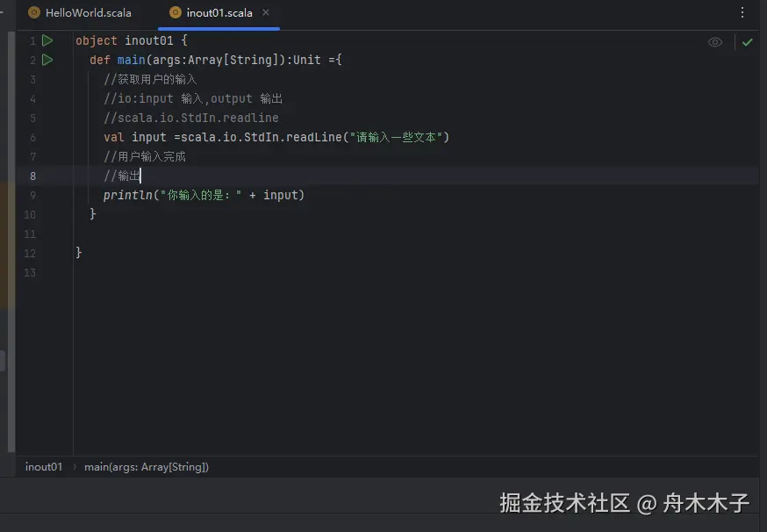Click the green inspections checkmark icon

coord(747,42)
